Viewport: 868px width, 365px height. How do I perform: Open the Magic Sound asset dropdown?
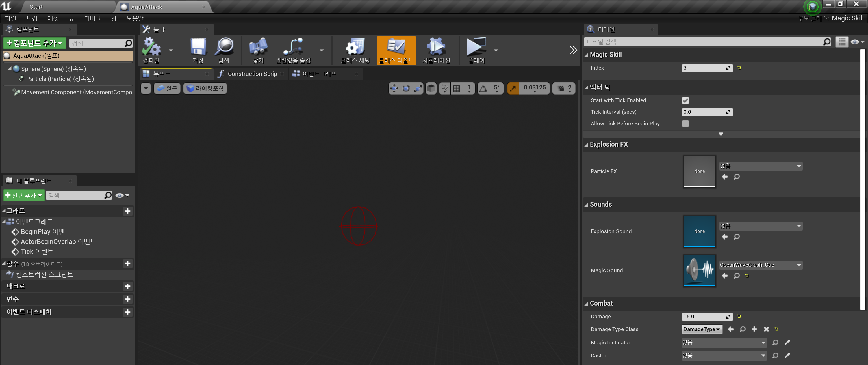[761, 265]
